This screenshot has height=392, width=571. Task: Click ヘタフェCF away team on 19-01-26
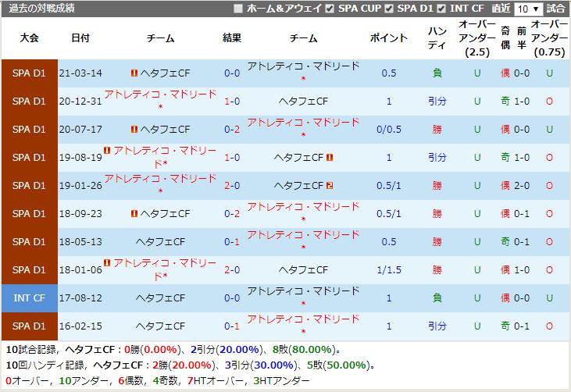(298, 186)
